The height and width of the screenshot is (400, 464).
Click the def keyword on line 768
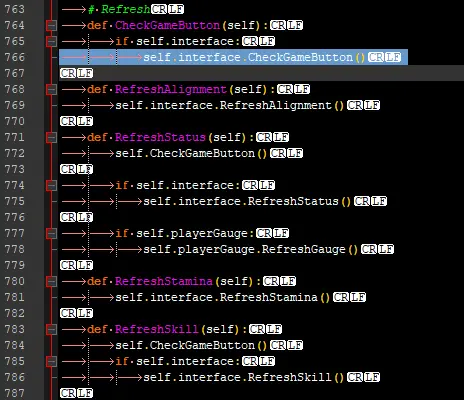click(98, 89)
